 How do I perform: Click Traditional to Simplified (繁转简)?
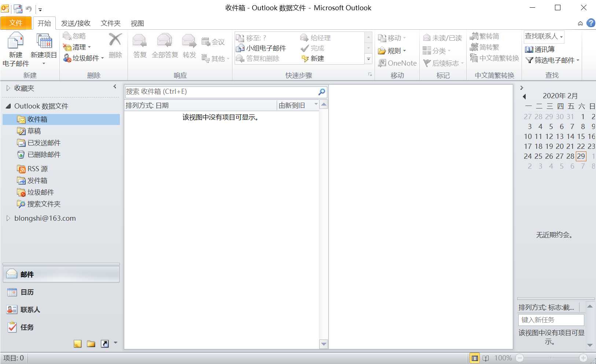[485, 36]
